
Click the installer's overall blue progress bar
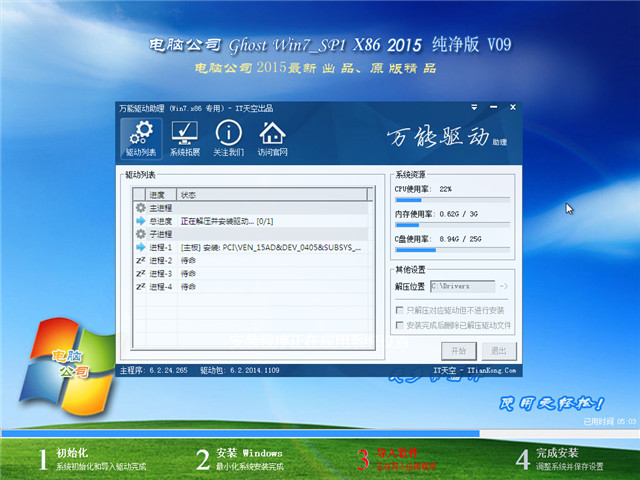pyautogui.click(x=320, y=433)
